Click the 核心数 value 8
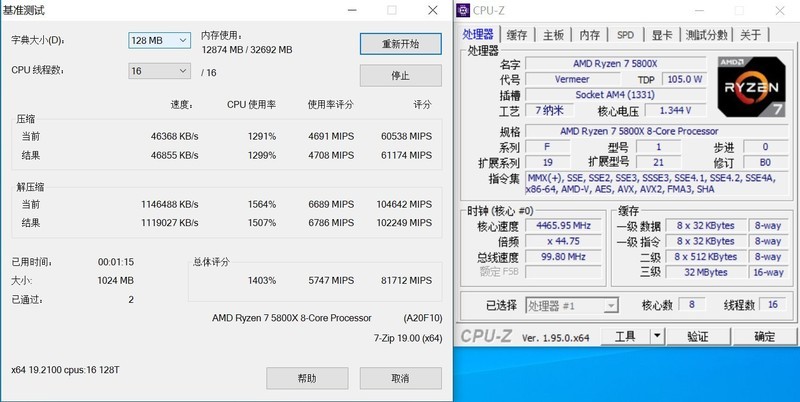The image size is (800, 402). tap(691, 304)
